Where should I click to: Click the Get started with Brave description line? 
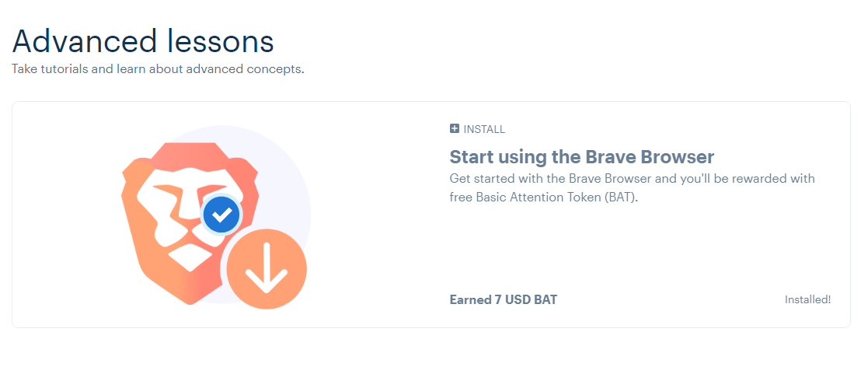tap(633, 179)
